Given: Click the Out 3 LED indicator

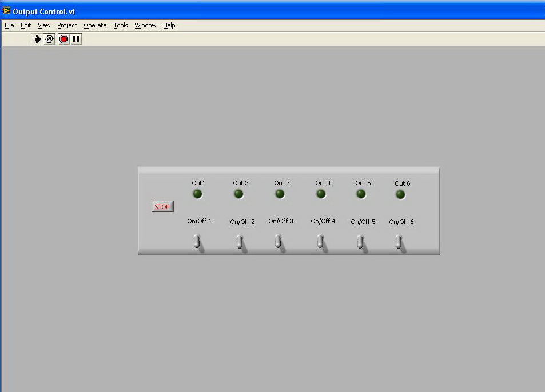Looking at the screenshot, I should pyautogui.click(x=280, y=194).
